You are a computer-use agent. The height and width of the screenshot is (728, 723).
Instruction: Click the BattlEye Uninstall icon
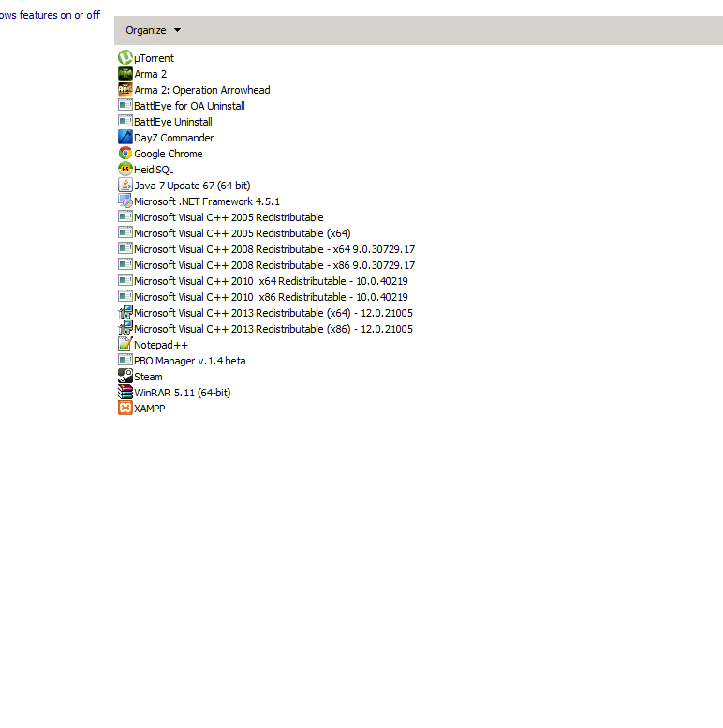click(x=125, y=121)
